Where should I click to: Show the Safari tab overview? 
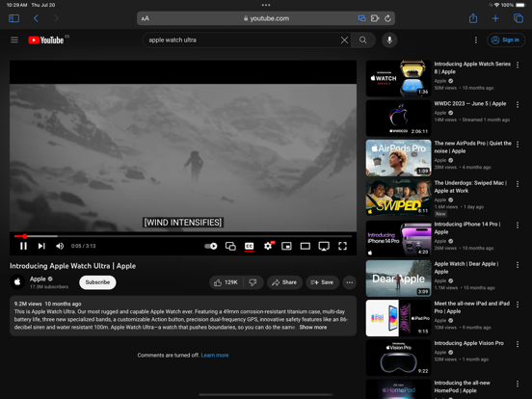coord(519,18)
